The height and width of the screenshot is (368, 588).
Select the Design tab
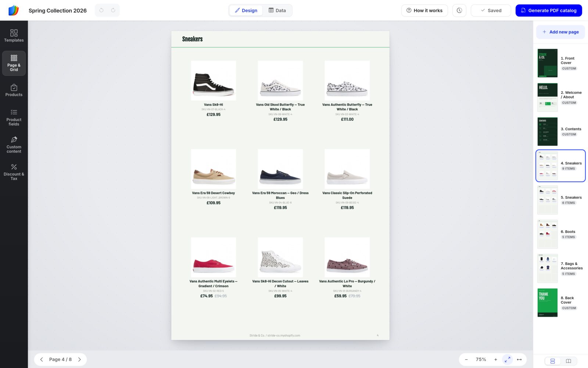point(246,10)
